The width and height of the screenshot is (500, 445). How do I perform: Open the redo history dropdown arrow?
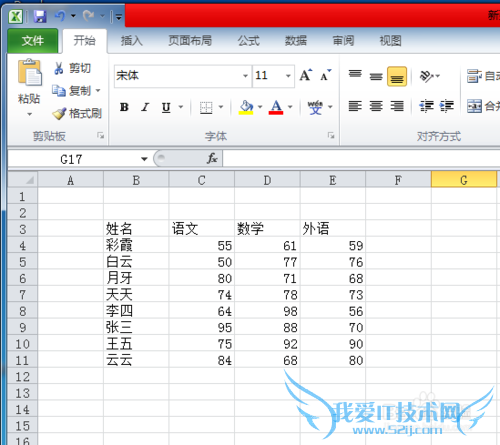click(x=102, y=16)
